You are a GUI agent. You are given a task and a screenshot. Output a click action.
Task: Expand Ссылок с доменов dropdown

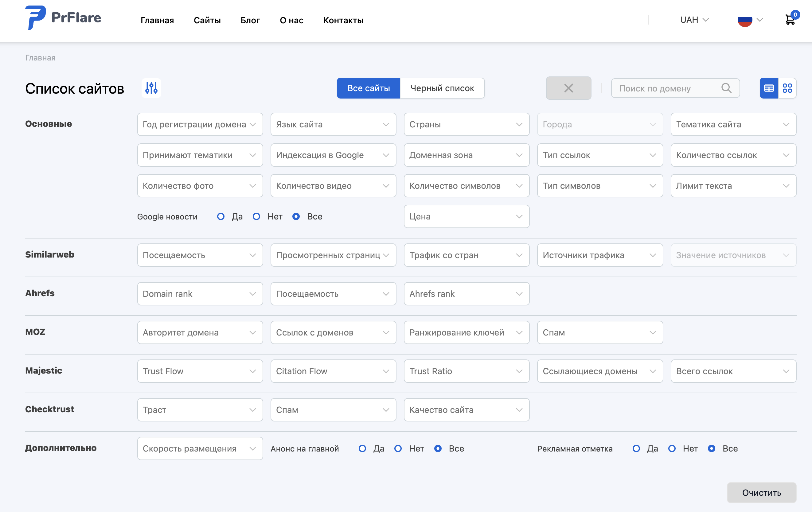pos(333,332)
